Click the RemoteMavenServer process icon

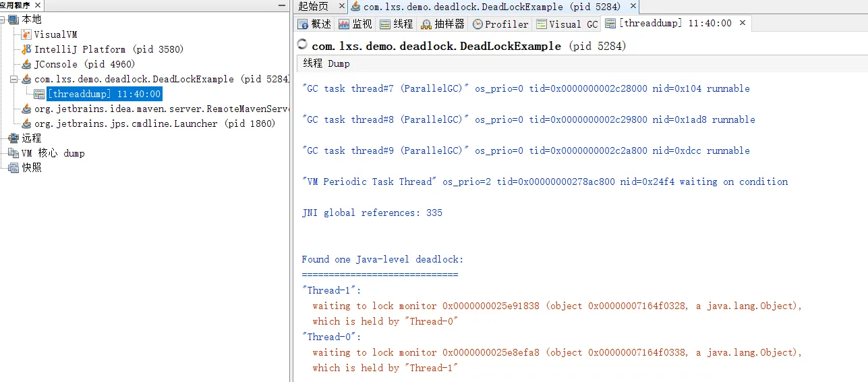[26, 109]
